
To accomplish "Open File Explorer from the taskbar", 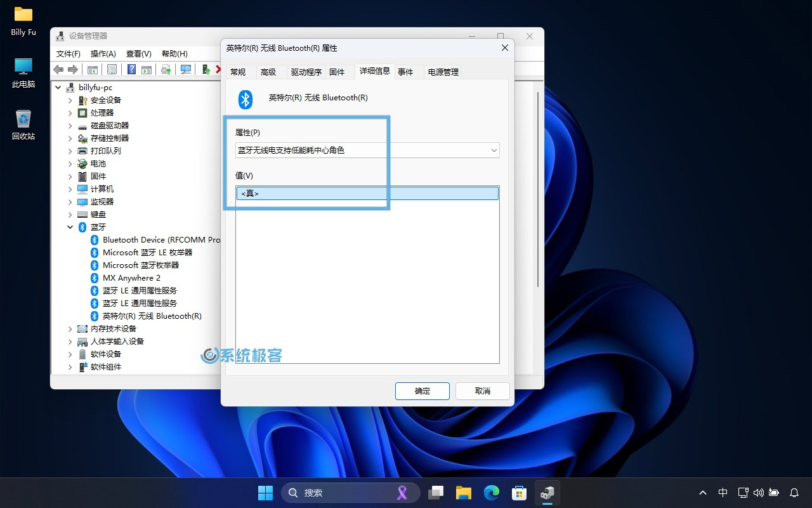I will [464, 493].
